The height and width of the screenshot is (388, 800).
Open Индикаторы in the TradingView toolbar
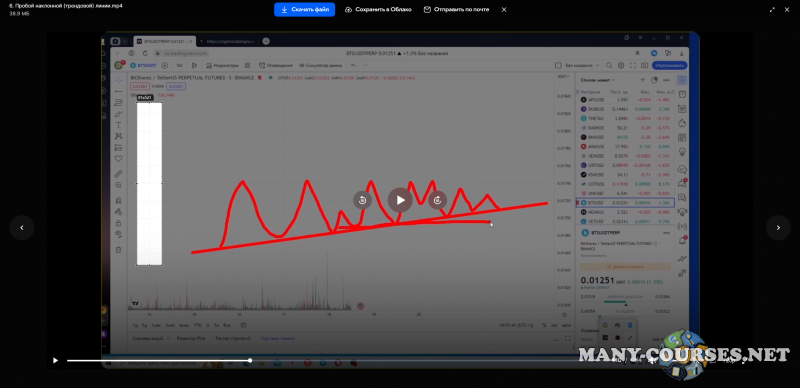click(x=222, y=65)
